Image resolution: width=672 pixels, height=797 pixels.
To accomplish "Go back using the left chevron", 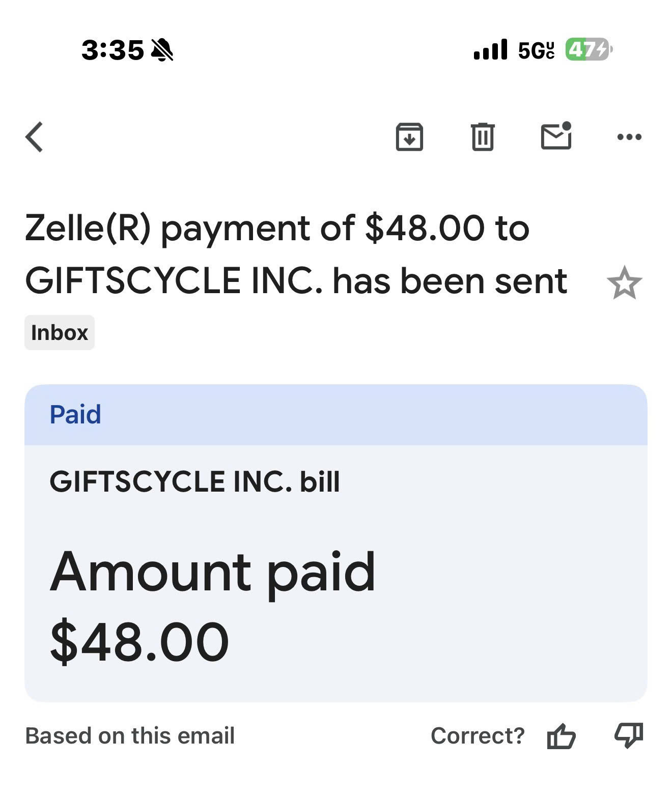I will tap(35, 137).
